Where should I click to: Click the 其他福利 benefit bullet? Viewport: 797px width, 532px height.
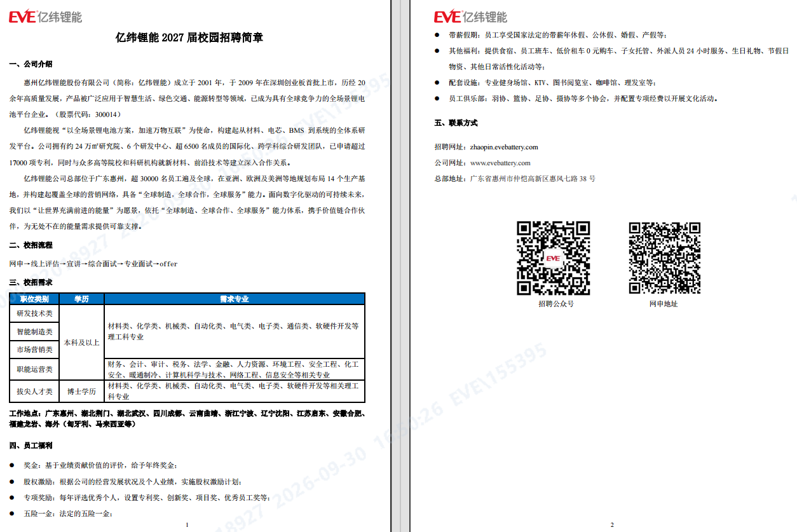tap(612, 58)
